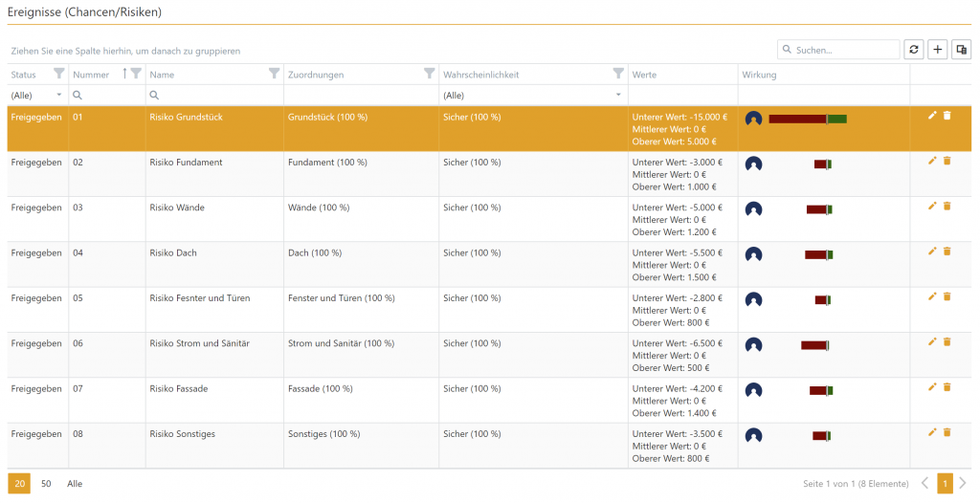Screen dimensions: 980x503
Task: Click the Wirkung avatar icon for Risiko Grundstück
Action: (754, 119)
